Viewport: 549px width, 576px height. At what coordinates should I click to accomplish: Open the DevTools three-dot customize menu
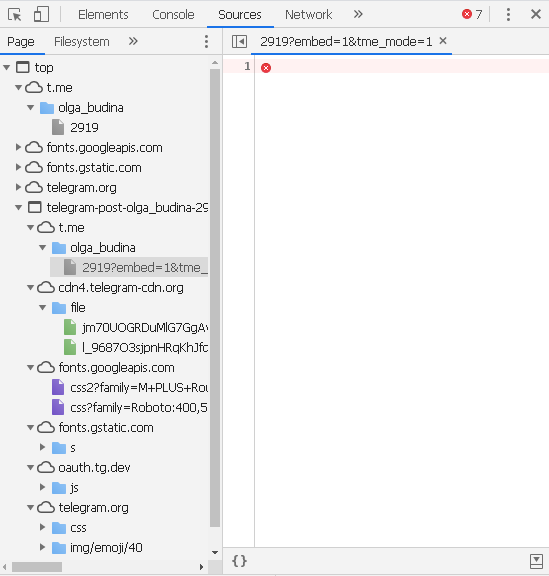(x=508, y=14)
